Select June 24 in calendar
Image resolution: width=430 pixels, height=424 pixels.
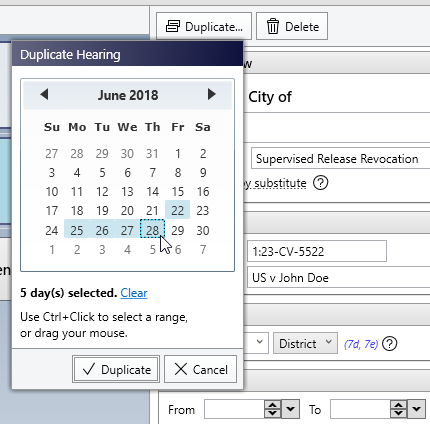coord(52,230)
